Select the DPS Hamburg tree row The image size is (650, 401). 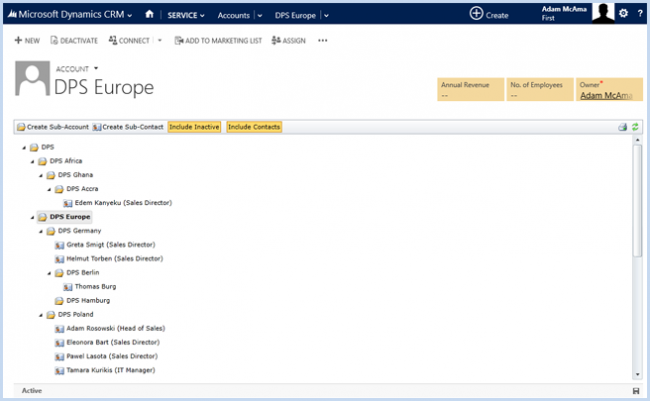(x=82, y=301)
